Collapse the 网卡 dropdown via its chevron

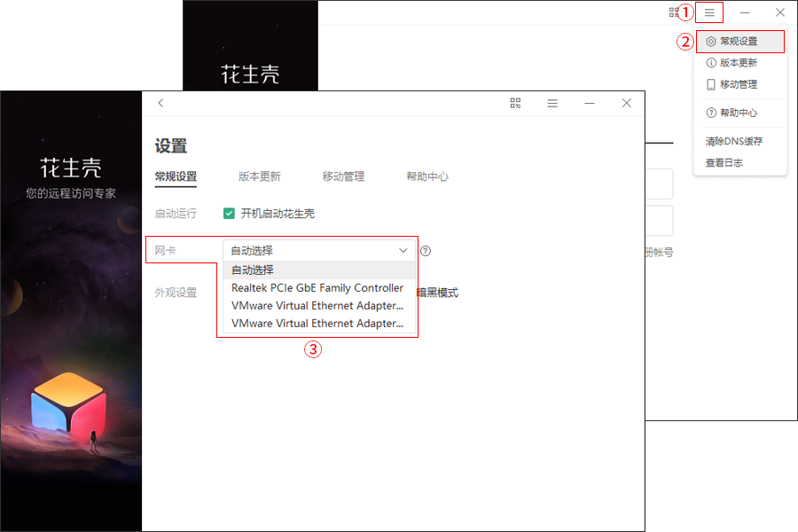(403, 250)
